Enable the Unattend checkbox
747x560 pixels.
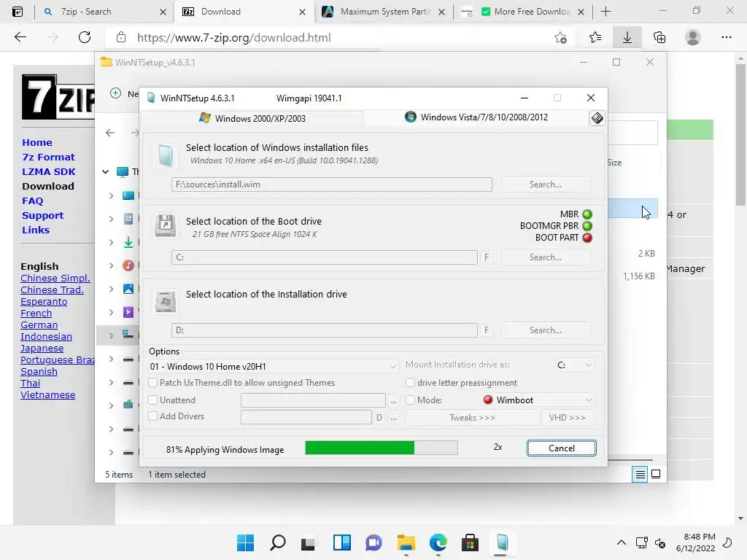[153, 400]
